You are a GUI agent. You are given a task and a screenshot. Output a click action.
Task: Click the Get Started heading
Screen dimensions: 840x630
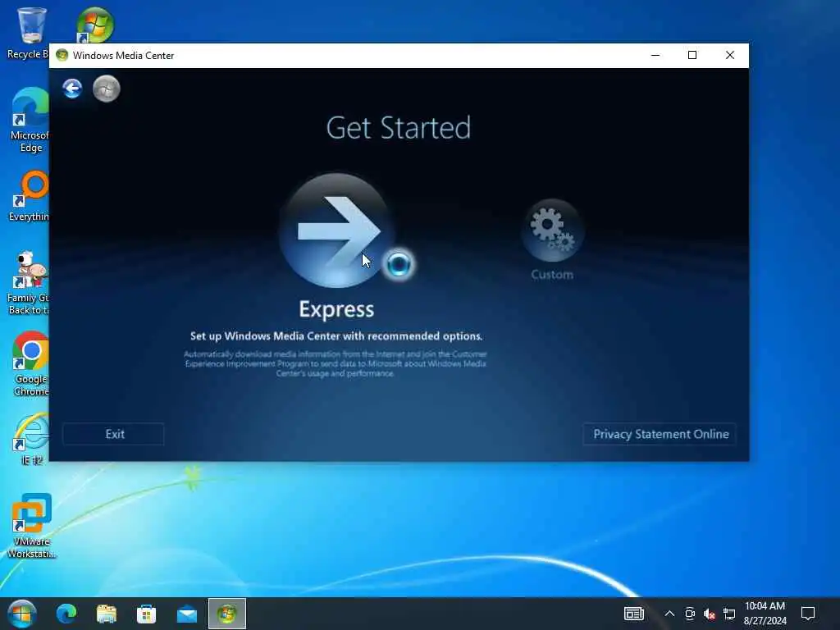coord(398,128)
